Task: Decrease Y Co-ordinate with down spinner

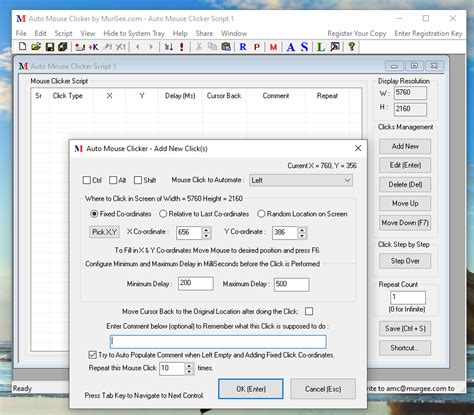Action: pos(302,236)
